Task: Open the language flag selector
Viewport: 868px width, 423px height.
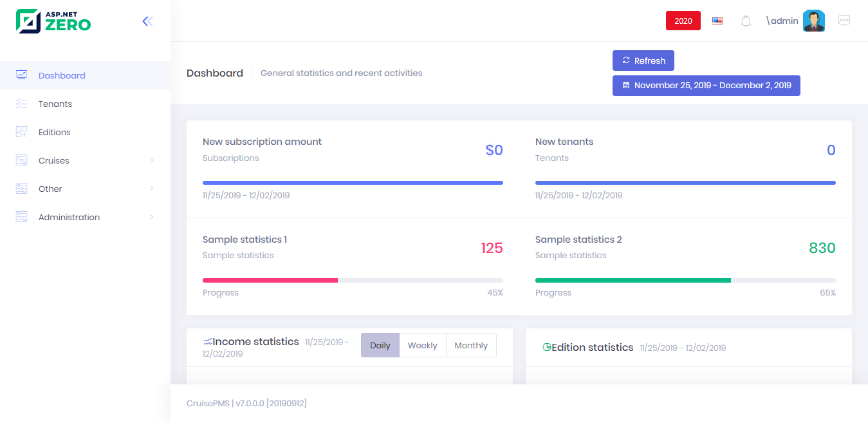Action: 717,21
